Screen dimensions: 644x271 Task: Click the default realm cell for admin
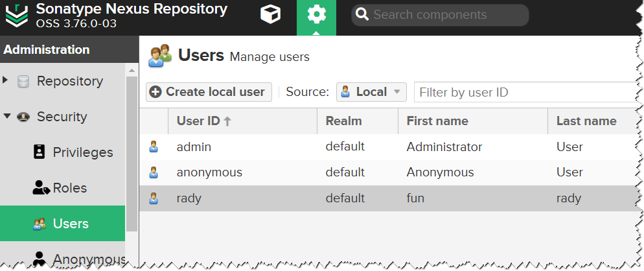[x=345, y=147]
